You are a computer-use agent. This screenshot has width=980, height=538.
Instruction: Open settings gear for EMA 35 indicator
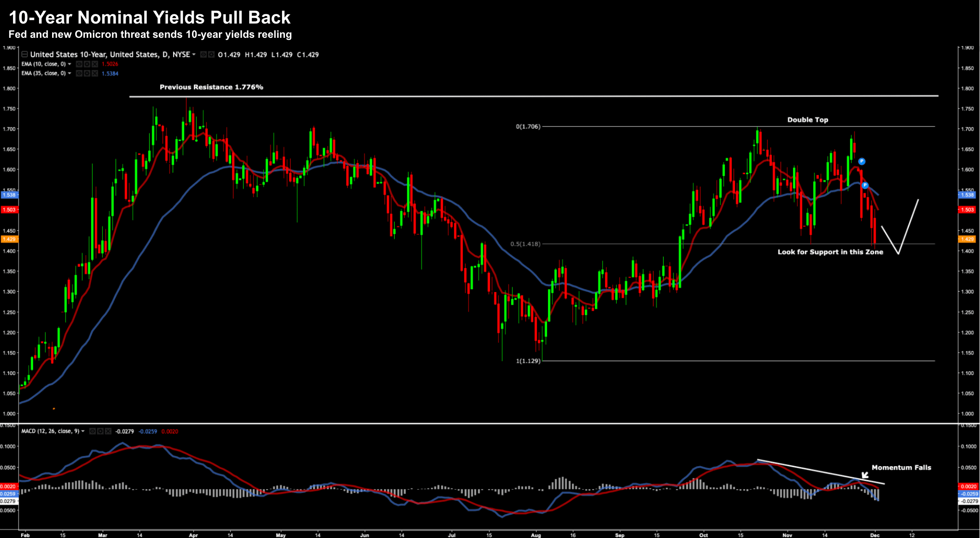click(x=87, y=73)
